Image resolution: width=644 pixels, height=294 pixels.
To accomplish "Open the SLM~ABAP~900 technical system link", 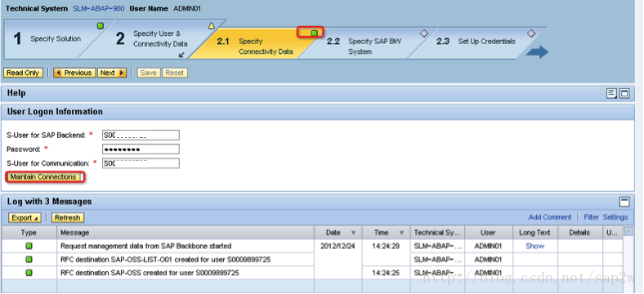I will point(99,8).
